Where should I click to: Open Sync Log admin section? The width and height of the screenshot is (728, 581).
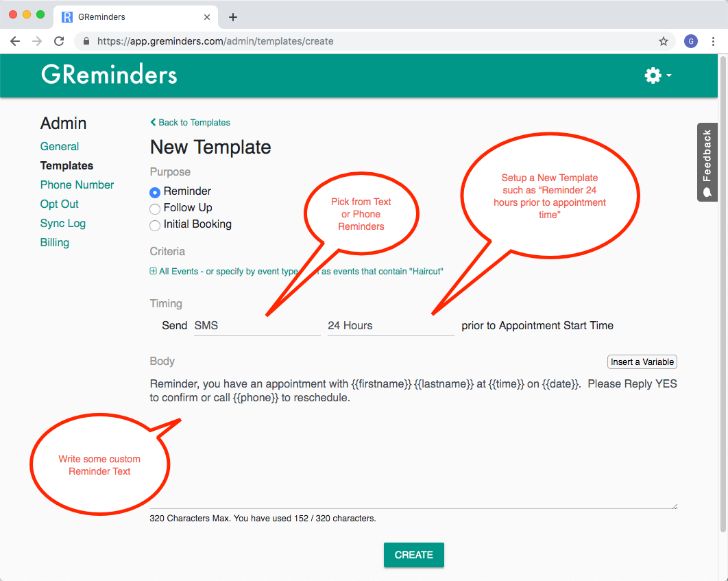[63, 224]
